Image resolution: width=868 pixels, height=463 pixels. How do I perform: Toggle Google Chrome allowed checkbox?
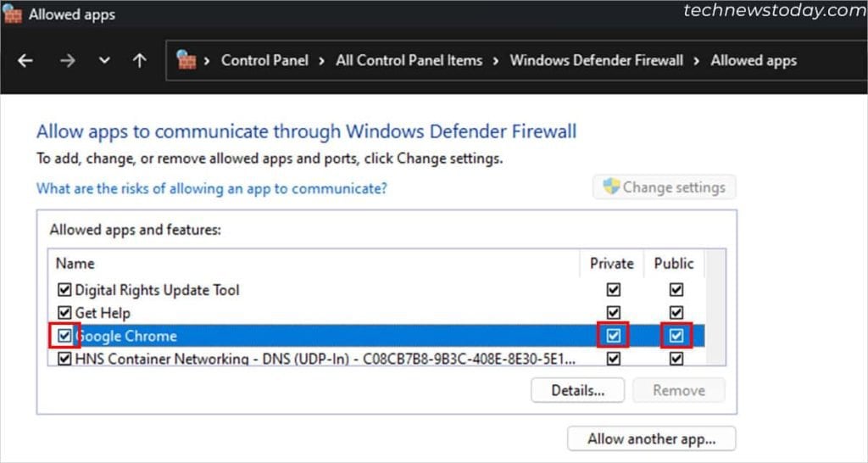point(64,336)
